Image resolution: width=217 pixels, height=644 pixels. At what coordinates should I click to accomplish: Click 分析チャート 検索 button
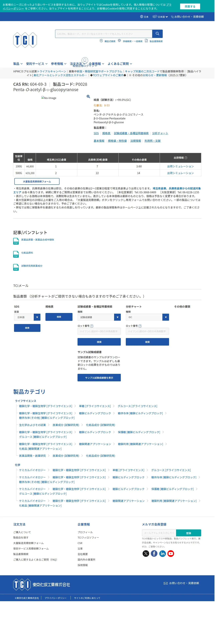[x=147, y=342]
